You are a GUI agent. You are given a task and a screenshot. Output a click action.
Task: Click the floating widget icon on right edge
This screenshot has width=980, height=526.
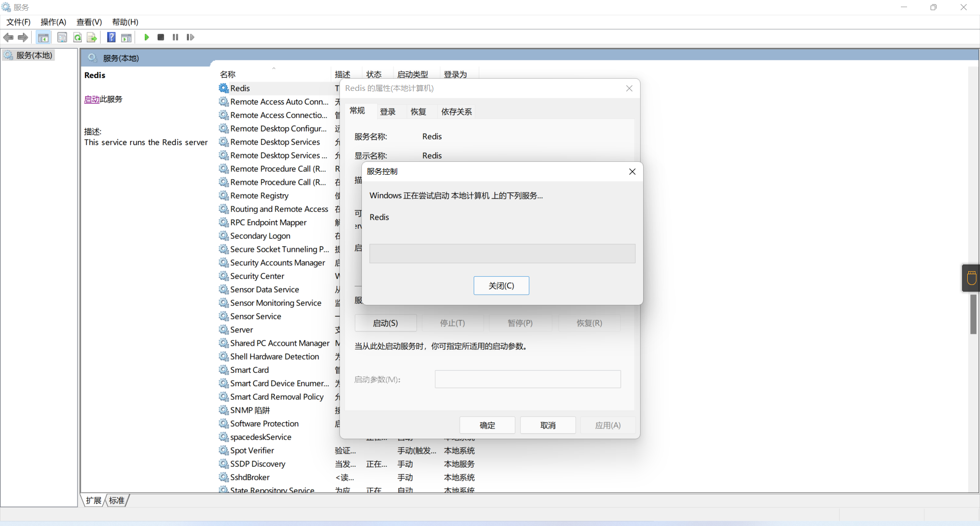pos(971,278)
